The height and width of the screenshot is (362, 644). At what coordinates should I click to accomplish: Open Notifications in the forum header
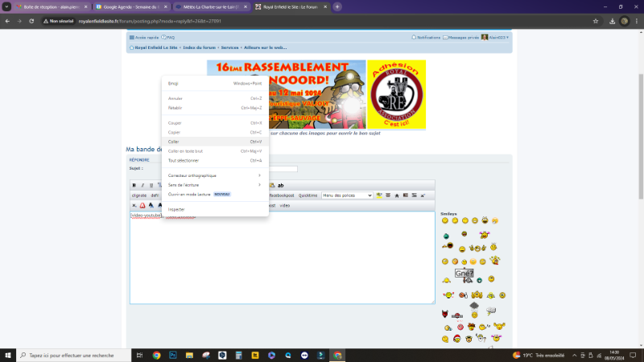426,37
